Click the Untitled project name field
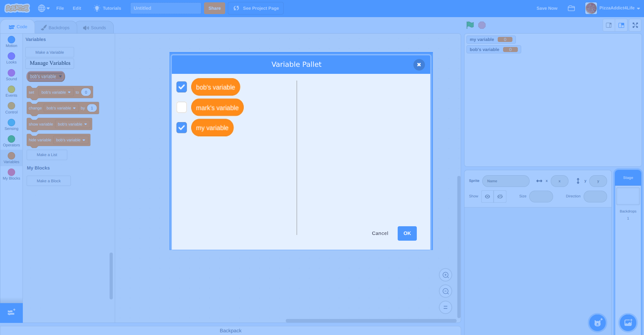Viewport: 644px width, 335px height. 165,8
